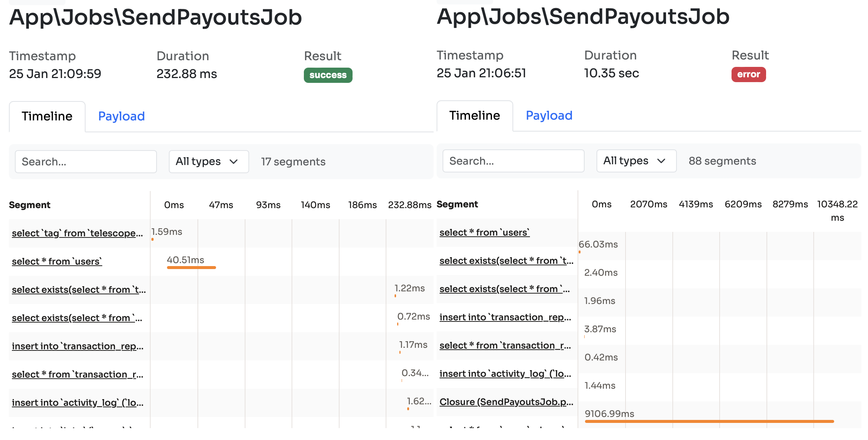The image size is (868, 440).
Task: Expand the right All types dropdown
Action: pyautogui.click(x=636, y=161)
